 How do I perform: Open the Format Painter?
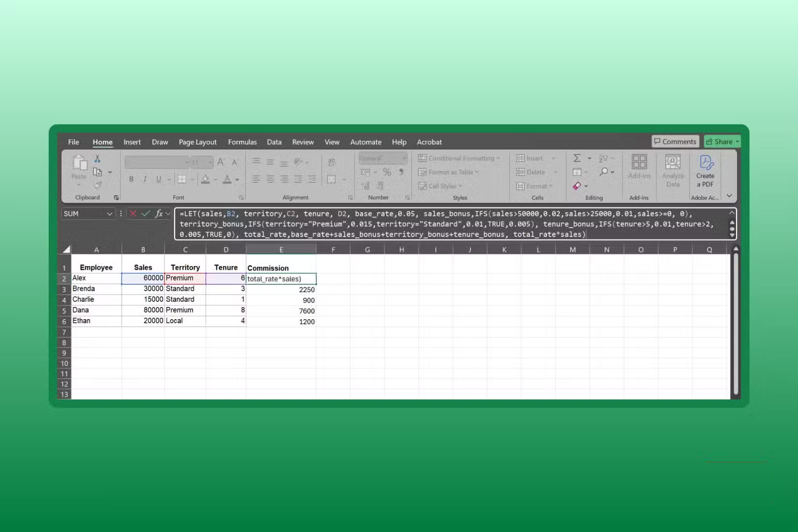(97, 185)
